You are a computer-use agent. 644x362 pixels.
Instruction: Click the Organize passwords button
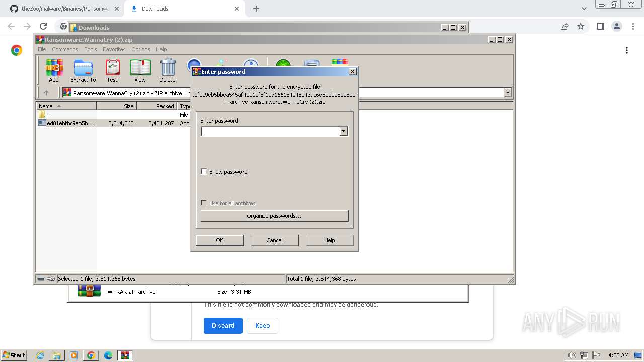coord(274,216)
